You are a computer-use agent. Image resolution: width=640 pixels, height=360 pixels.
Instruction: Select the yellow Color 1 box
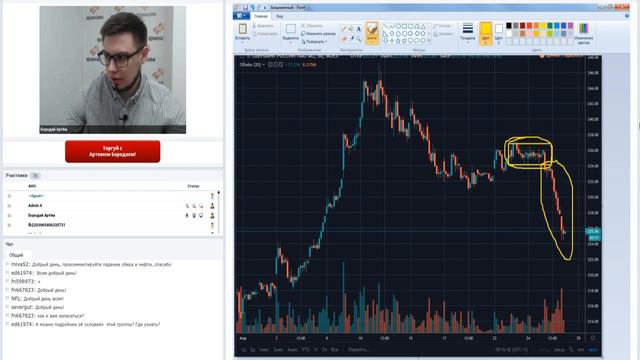pyautogui.click(x=486, y=33)
